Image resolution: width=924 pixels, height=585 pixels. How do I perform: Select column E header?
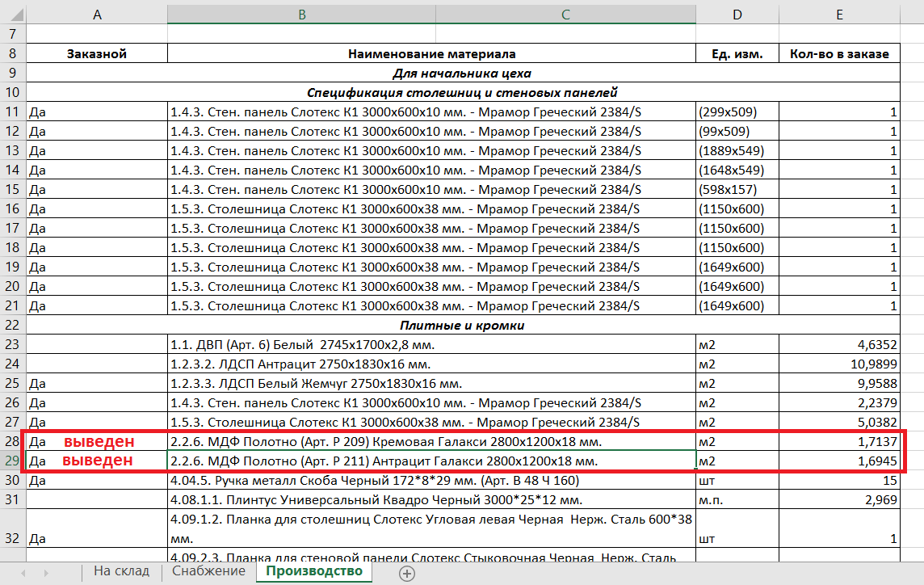[x=840, y=14]
